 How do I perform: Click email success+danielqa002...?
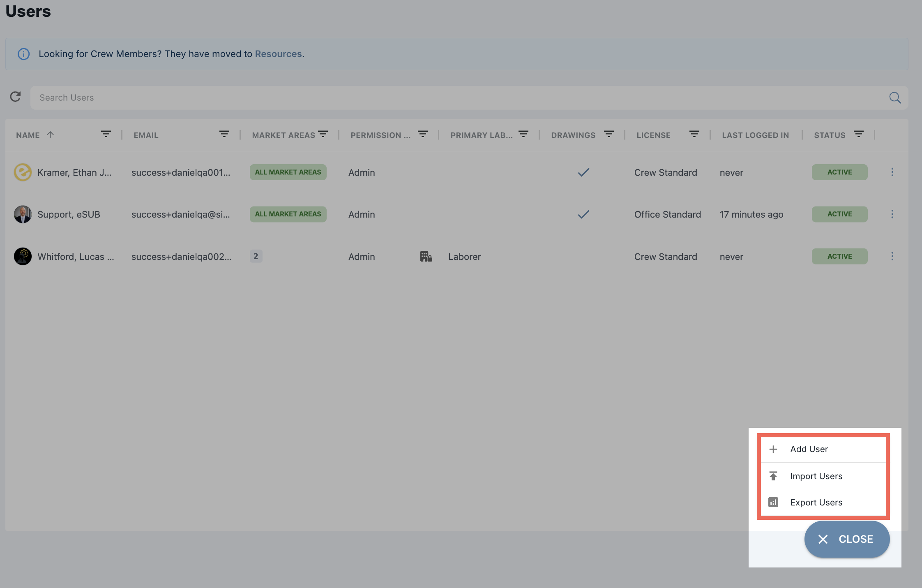point(181,257)
